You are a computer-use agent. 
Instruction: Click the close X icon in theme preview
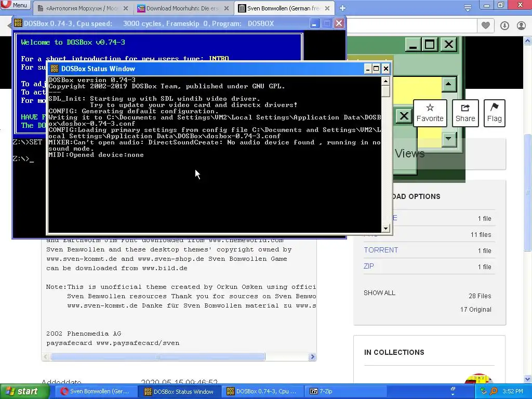pos(448,44)
